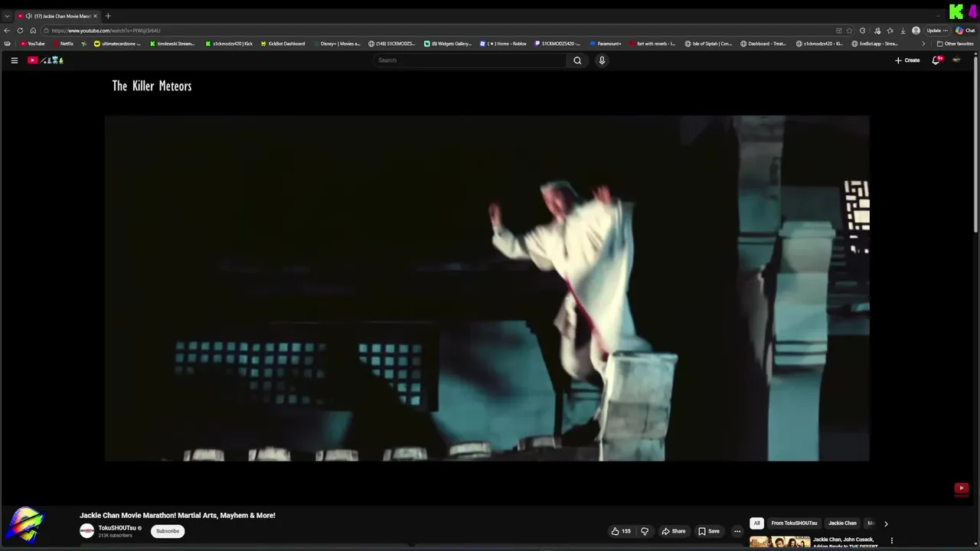Close the Jackie Chan Movie Marathon tab
Image resolution: width=980 pixels, height=551 pixels.
[x=95, y=16]
